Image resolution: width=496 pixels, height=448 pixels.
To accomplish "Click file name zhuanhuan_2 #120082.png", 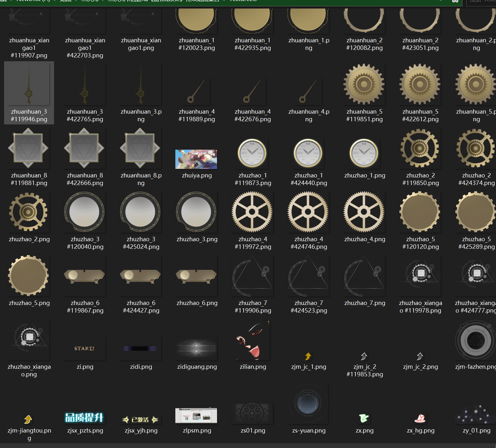I will click(364, 44).
